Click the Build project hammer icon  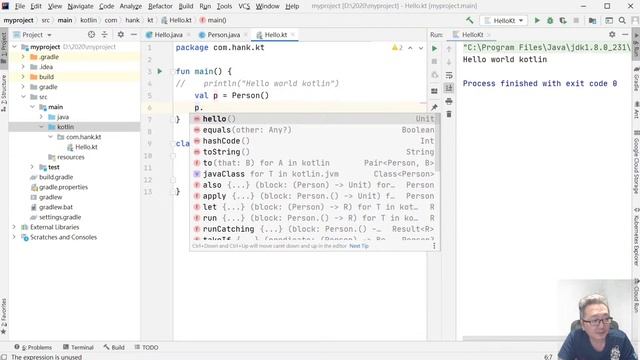469,20
